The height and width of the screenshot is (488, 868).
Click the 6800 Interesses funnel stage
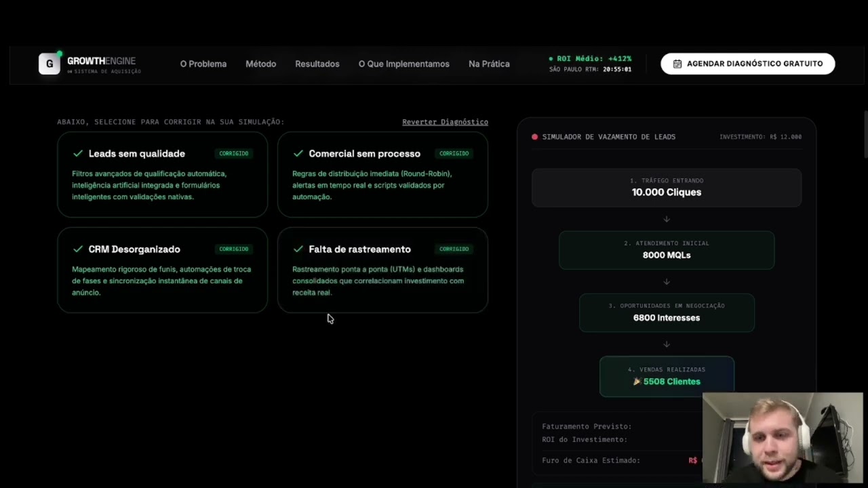click(667, 312)
